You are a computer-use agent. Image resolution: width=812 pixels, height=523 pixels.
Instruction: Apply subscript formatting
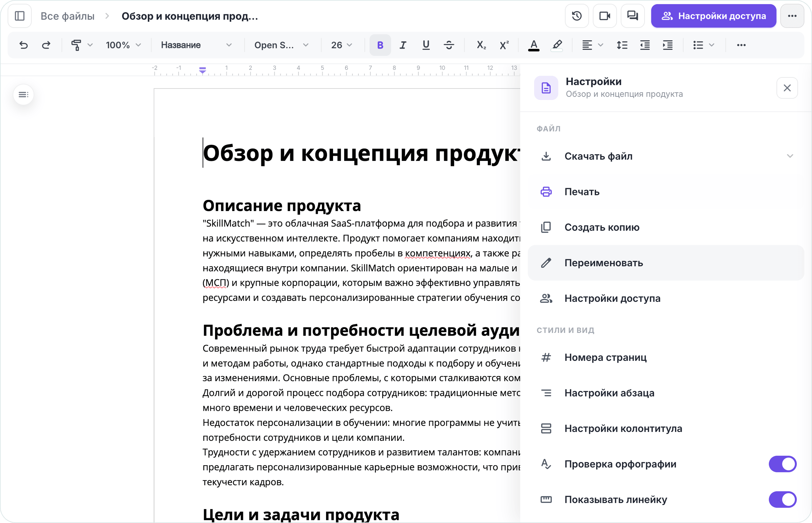tap(481, 45)
